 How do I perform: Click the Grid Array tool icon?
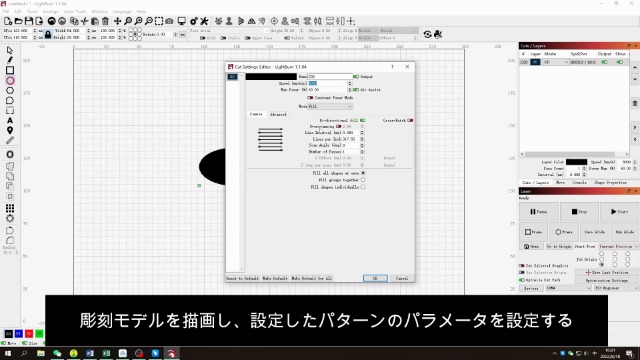(x=10, y=209)
